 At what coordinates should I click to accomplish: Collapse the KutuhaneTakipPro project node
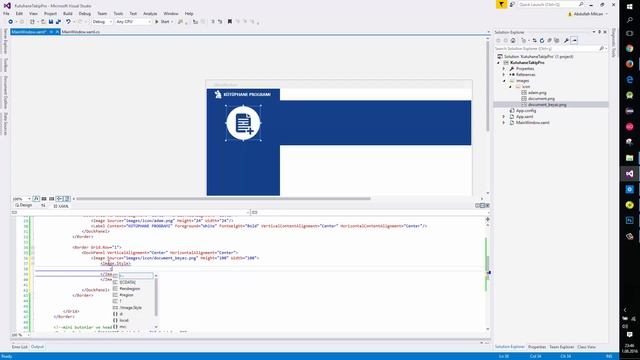click(x=498, y=63)
